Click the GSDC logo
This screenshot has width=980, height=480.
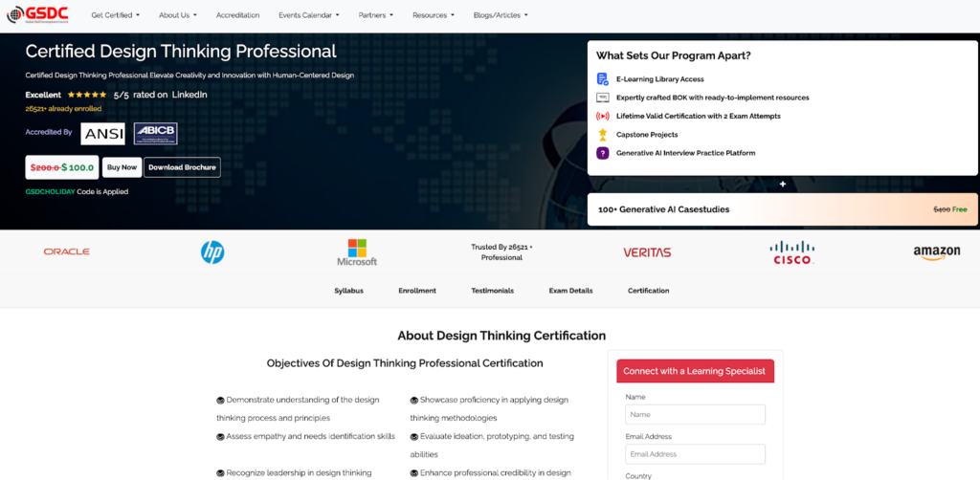37,15
